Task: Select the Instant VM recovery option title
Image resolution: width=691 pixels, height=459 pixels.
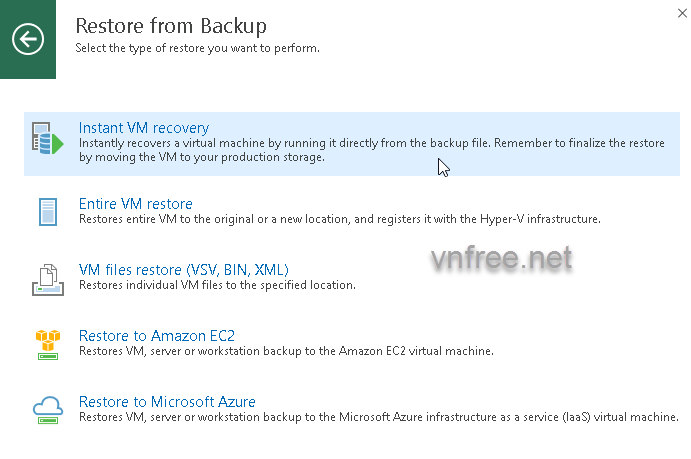Action: click(144, 128)
